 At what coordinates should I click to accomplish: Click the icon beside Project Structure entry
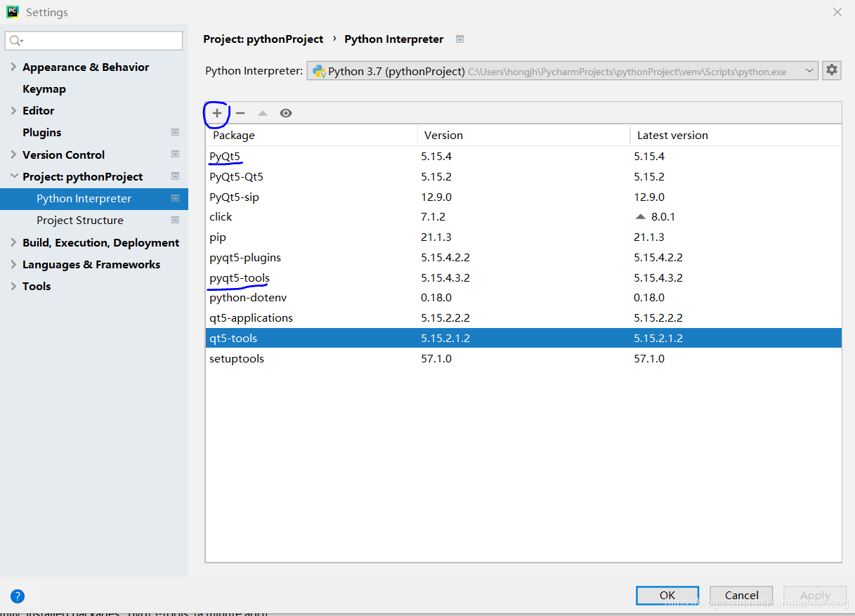175,220
